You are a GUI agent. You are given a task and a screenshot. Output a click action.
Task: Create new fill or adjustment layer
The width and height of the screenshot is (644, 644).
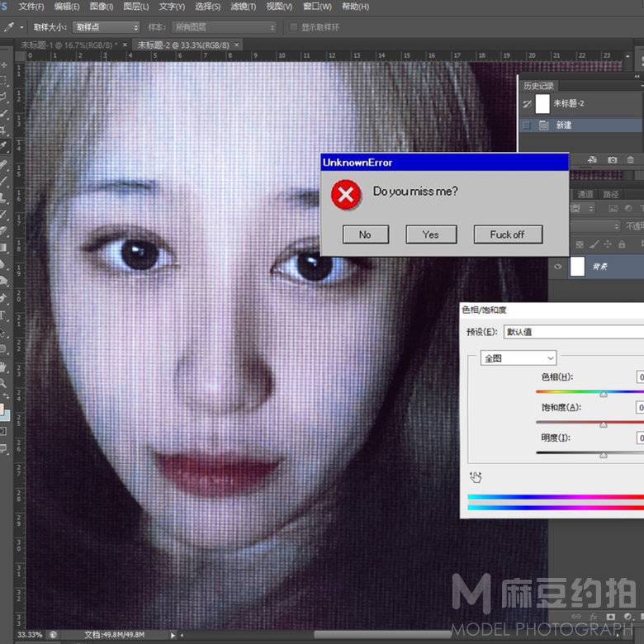click(x=627, y=617)
